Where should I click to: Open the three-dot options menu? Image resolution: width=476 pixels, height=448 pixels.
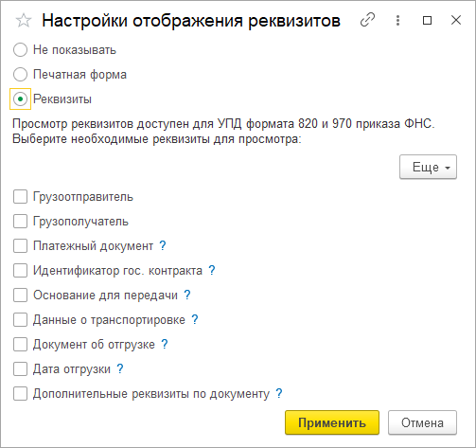(x=397, y=20)
